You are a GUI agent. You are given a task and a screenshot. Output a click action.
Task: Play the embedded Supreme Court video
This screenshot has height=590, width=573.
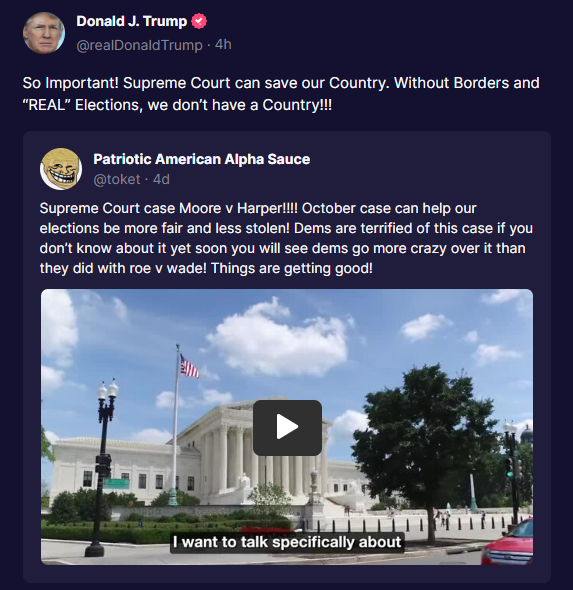287,427
